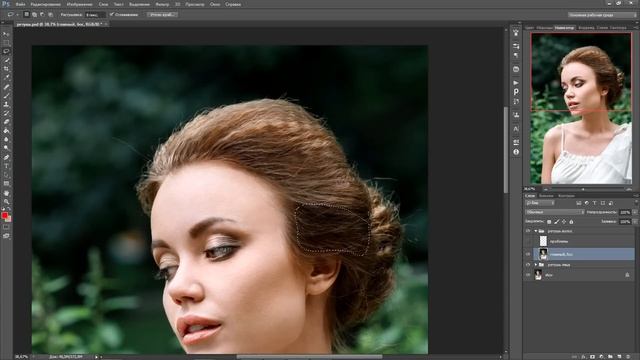Change screen mode in toolbox
640x360 pixels.
click(6, 236)
